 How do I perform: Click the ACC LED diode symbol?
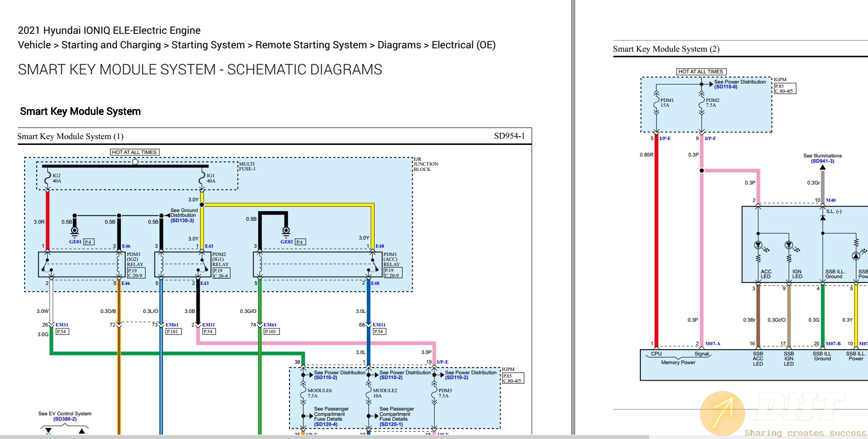point(758,245)
